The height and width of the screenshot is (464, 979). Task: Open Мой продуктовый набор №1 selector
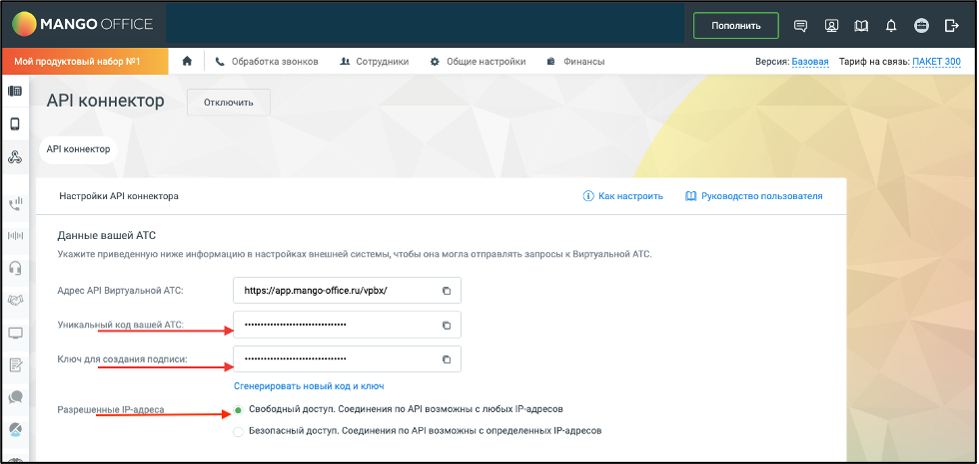tap(85, 62)
